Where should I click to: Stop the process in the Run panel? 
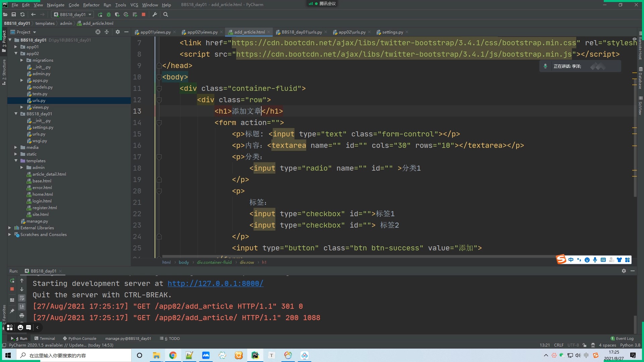coord(12,289)
